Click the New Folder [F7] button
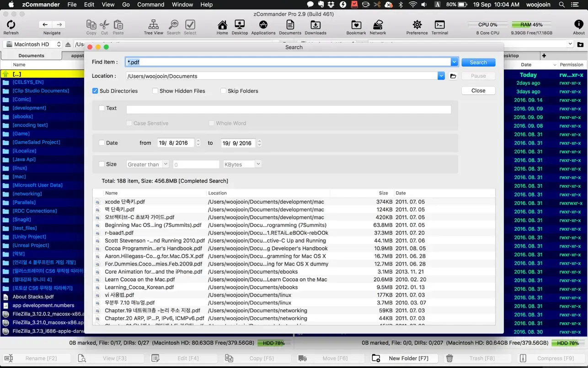Viewport: 588px width, 368px height. pyautogui.click(x=404, y=358)
